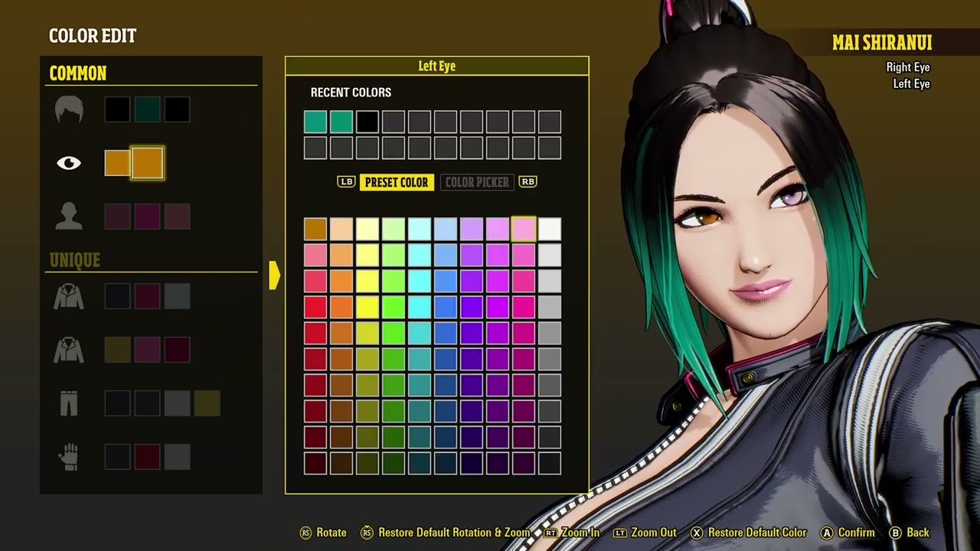Viewport: 980px width, 551px height.
Task: Click the Zoom In label
Action: click(x=580, y=533)
